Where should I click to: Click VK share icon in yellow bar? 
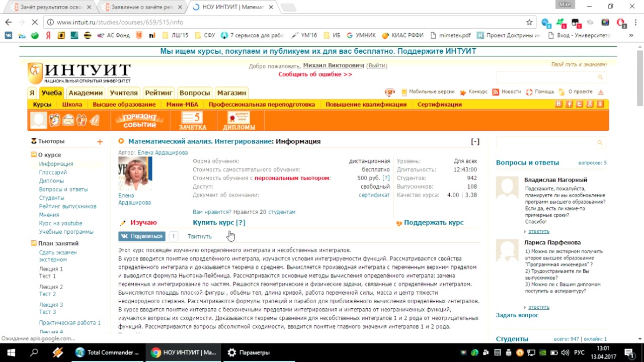pyautogui.click(x=558, y=104)
